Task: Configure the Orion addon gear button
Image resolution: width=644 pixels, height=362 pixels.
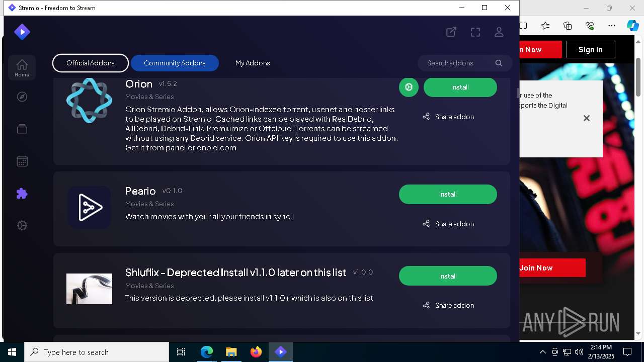Action: point(409,87)
